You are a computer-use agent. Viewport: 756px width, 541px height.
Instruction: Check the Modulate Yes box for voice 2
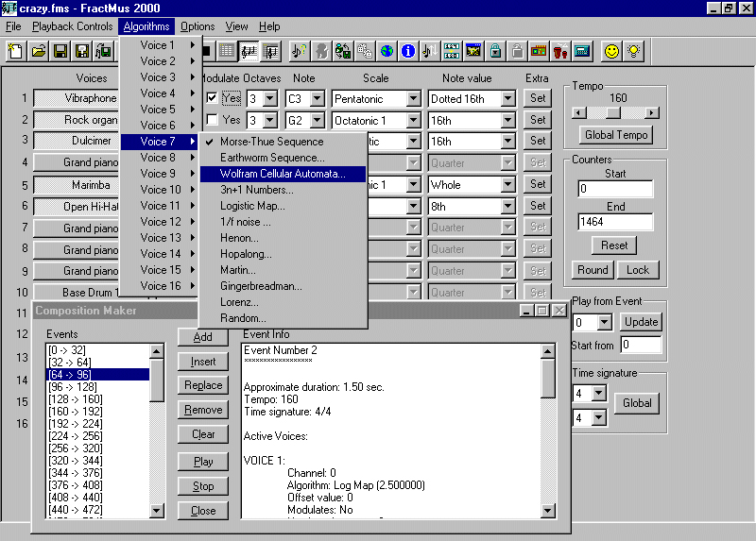coord(213,120)
